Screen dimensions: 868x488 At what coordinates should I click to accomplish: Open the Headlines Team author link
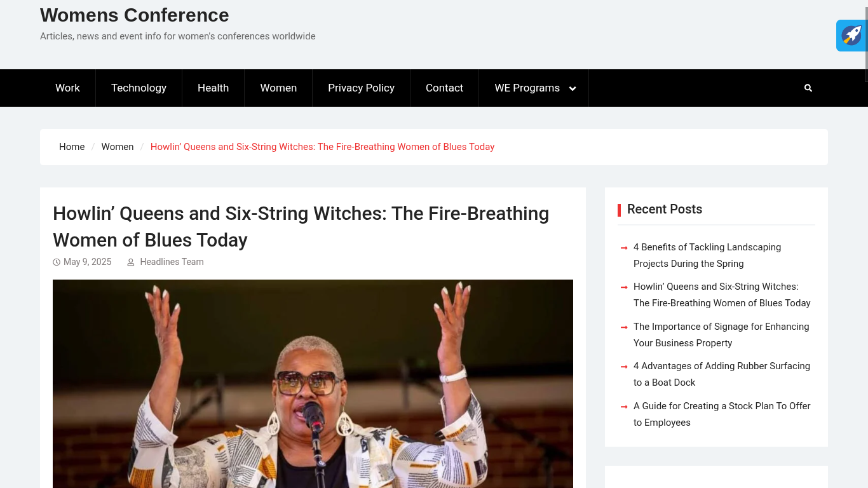172,262
